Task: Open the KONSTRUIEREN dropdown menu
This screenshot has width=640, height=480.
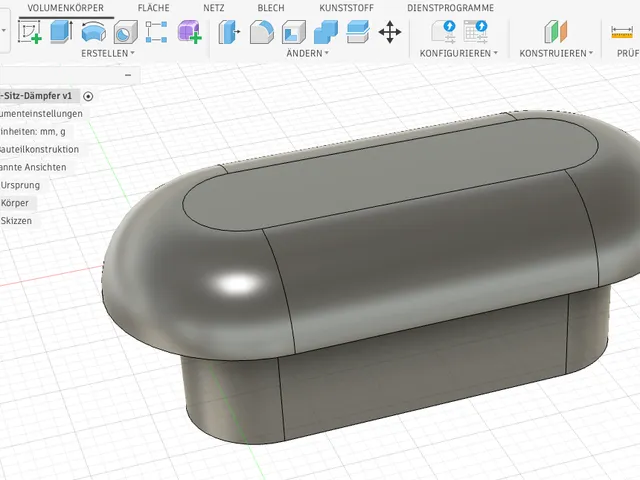Action: (x=556, y=53)
